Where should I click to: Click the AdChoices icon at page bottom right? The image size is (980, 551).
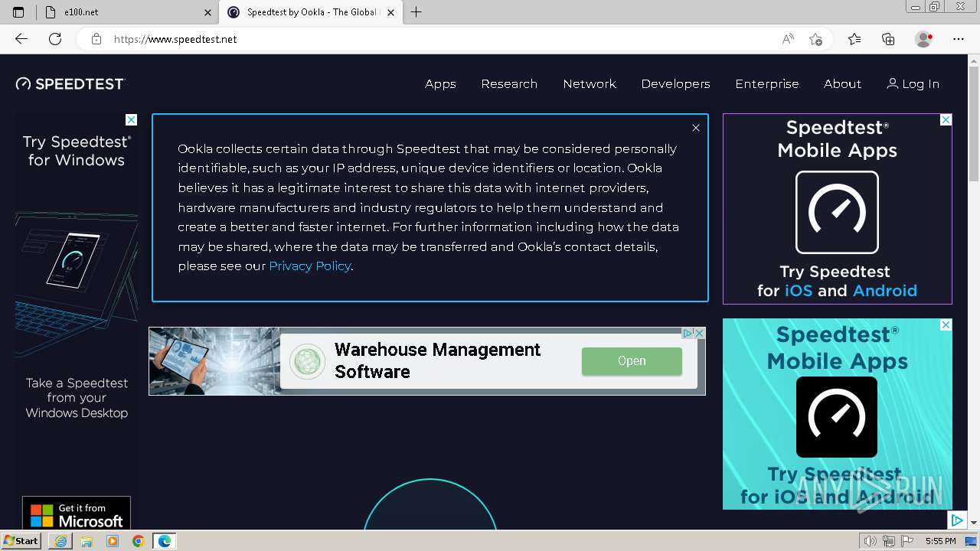point(957,520)
